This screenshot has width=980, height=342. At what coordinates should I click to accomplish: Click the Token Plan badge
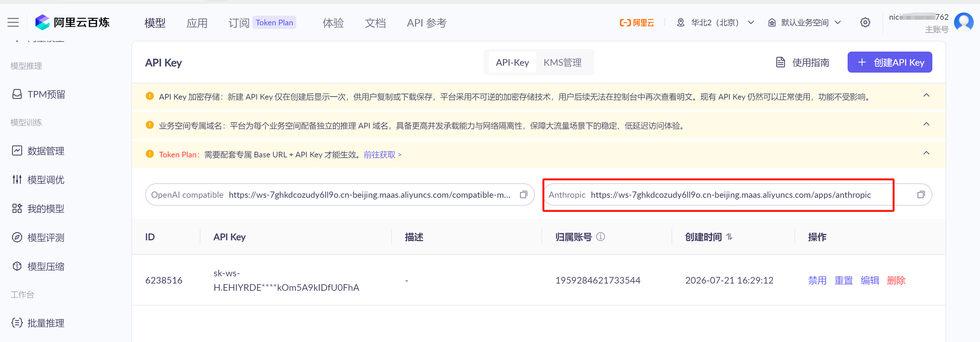pyautogui.click(x=274, y=22)
